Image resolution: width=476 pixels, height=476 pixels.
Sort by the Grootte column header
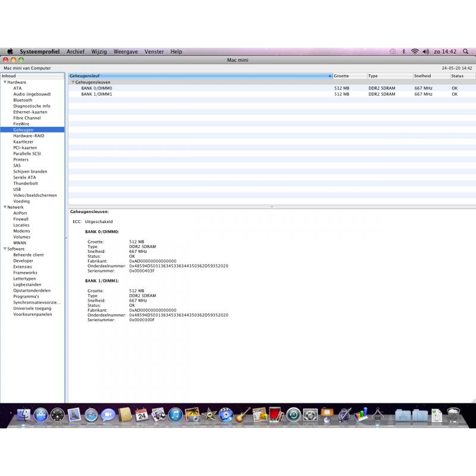350,76
